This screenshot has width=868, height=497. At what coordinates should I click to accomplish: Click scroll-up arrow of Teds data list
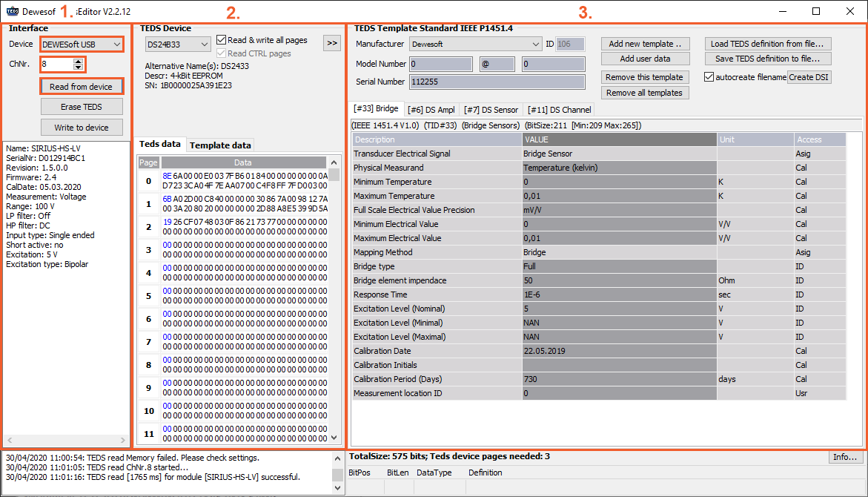pos(334,162)
